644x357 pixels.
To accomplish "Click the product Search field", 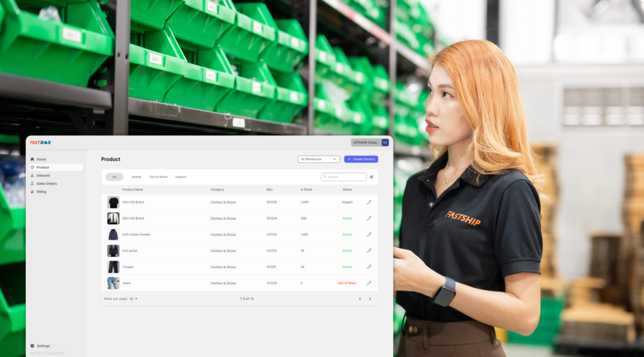I will coord(344,177).
